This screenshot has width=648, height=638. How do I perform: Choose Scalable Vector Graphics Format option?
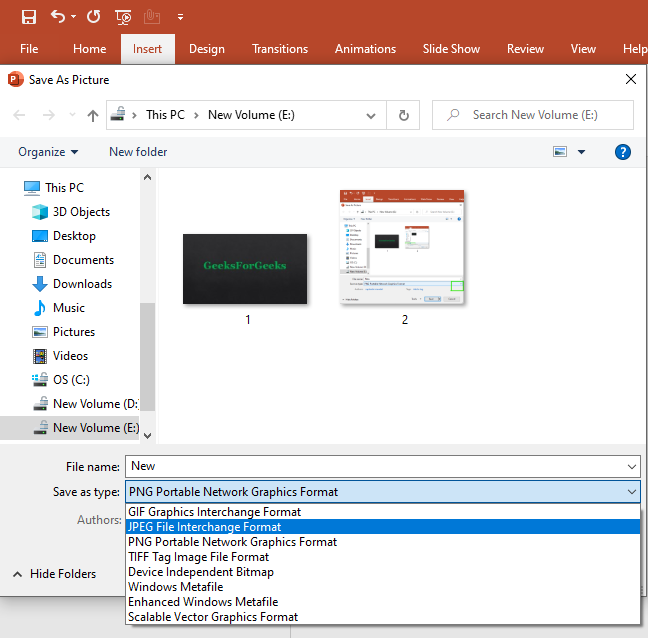tap(212, 617)
